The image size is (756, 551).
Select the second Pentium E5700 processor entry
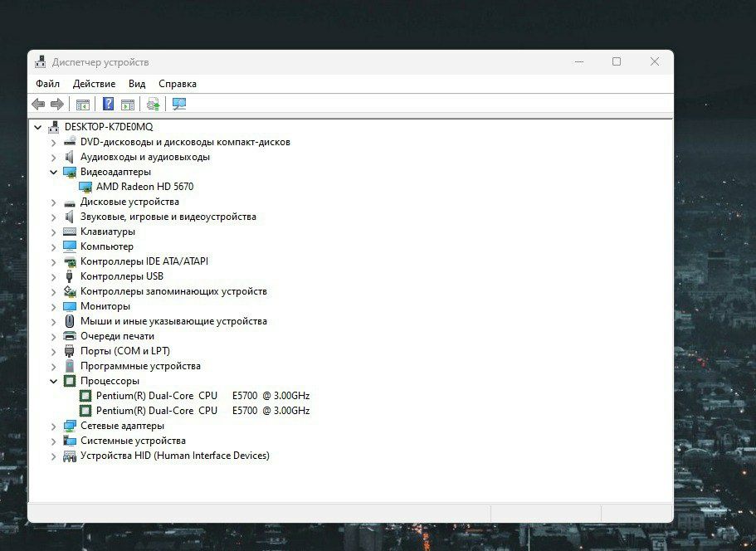point(202,411)
